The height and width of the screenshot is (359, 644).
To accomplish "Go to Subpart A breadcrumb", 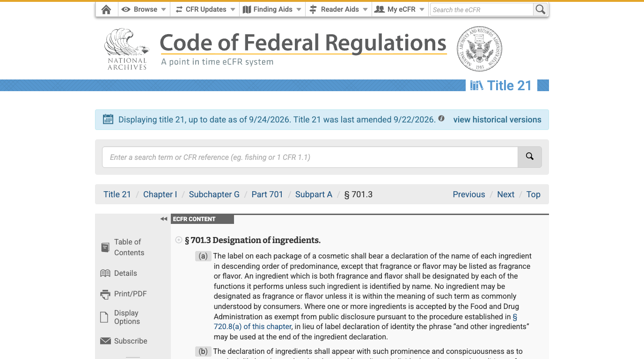I will tap(314, 194).
